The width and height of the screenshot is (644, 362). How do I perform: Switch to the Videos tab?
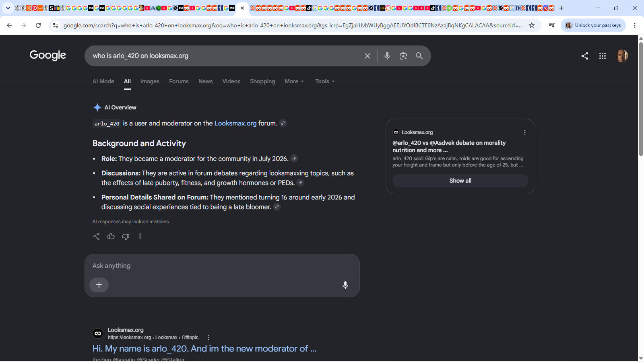231,81
